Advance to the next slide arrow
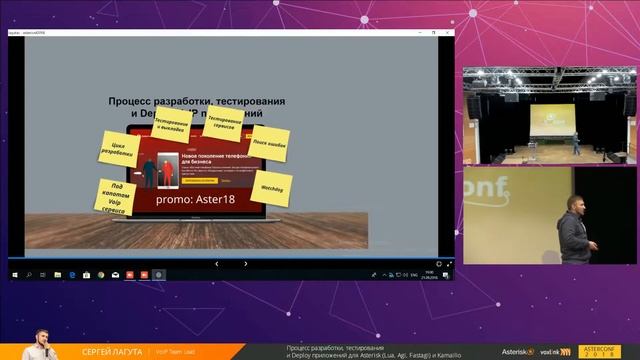The image size is (640, 360). [246, 264]
